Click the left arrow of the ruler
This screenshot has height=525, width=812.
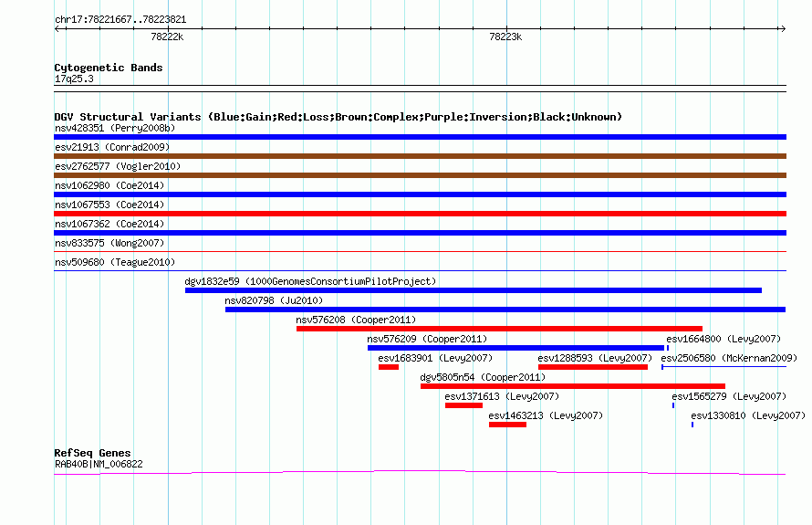(x=57, y=28)
